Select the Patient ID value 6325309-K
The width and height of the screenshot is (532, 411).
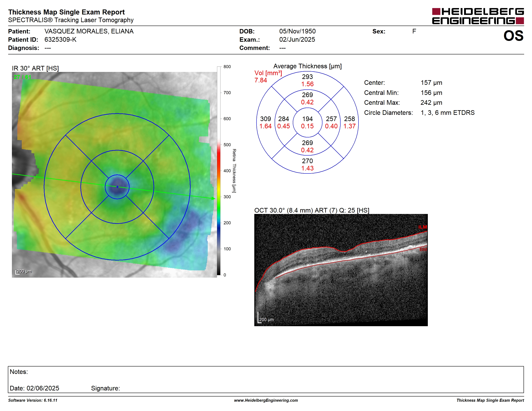60,40
